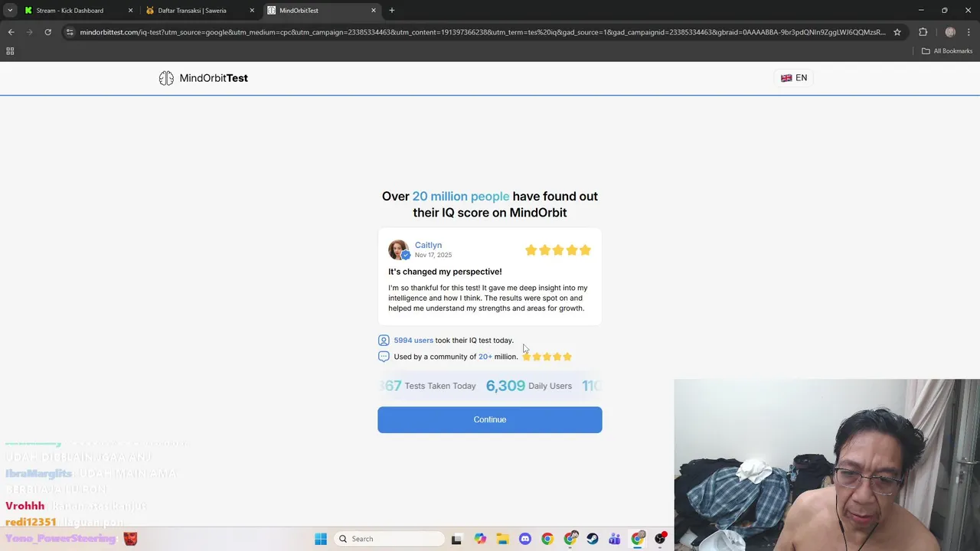Switch to the Daftar Transaksi Saweria tab
980x551 pixels.
click(x=191, y=11)
